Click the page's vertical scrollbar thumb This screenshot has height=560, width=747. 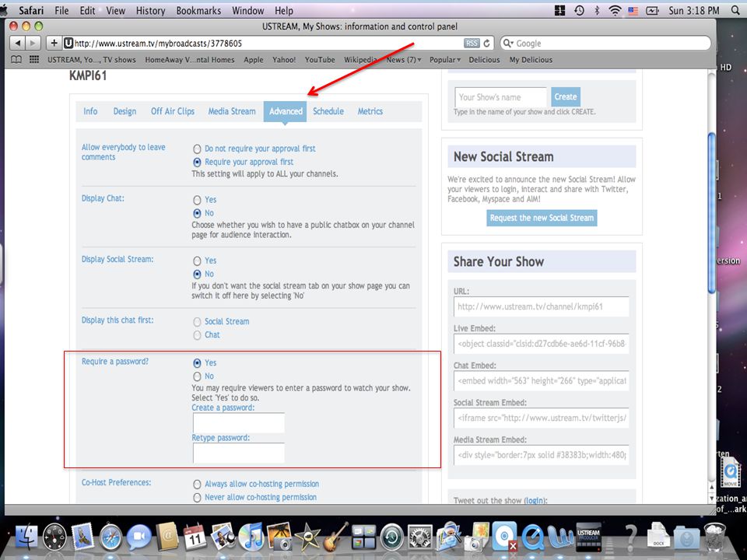(x=712, y=213)
